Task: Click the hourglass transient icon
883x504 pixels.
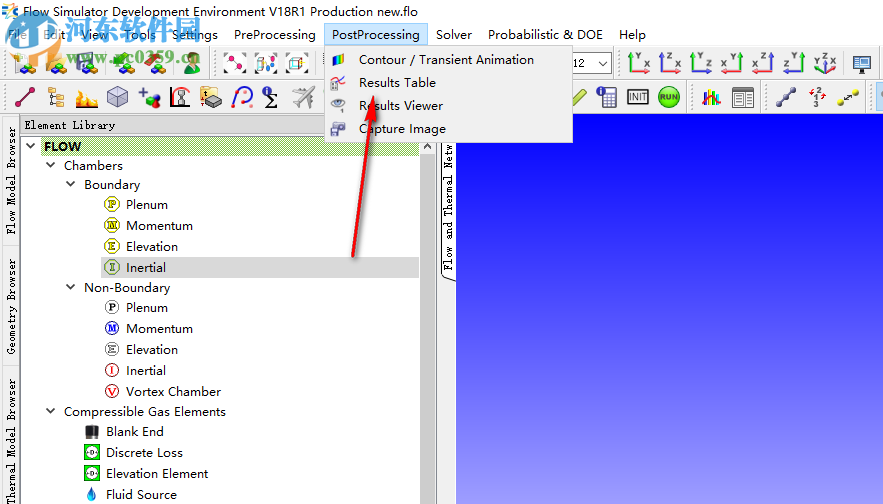Action: tap(180, 97)
